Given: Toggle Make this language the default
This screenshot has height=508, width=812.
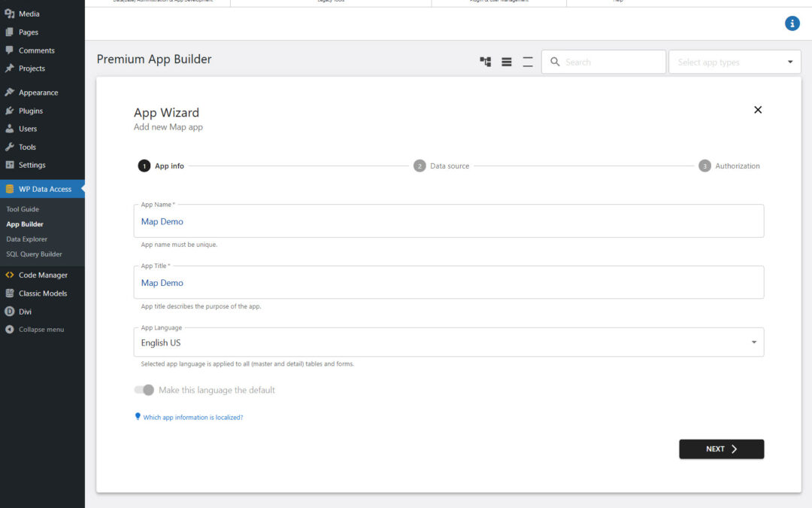Looking at the screenshot, I should tap(144, 390).
